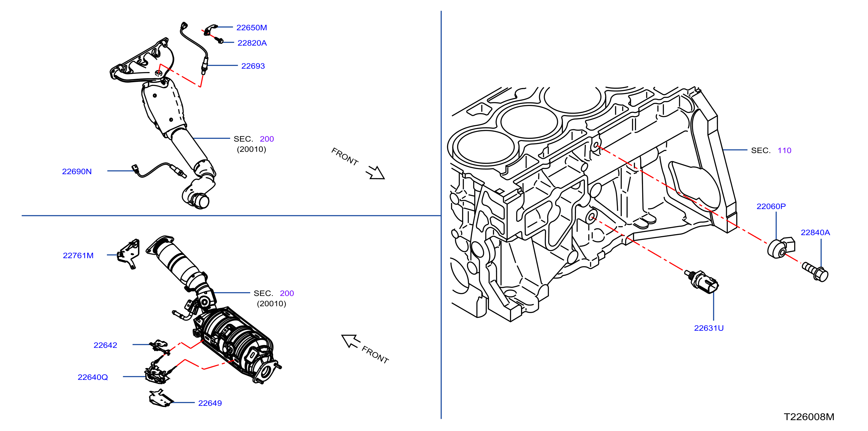The height and width of the screenshot is (431, 868).
Task: Open part number 22640Q
Action: (x=93, y=377)
